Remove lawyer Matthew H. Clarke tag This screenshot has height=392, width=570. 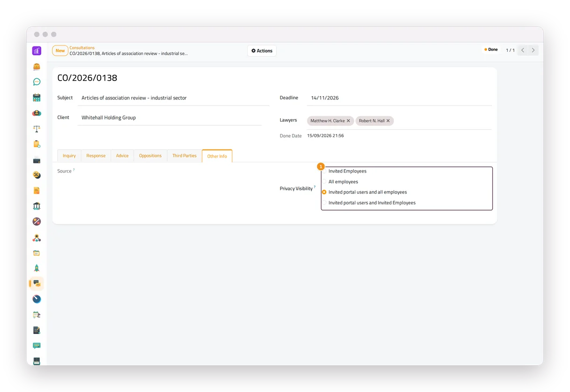coord(348,121)
